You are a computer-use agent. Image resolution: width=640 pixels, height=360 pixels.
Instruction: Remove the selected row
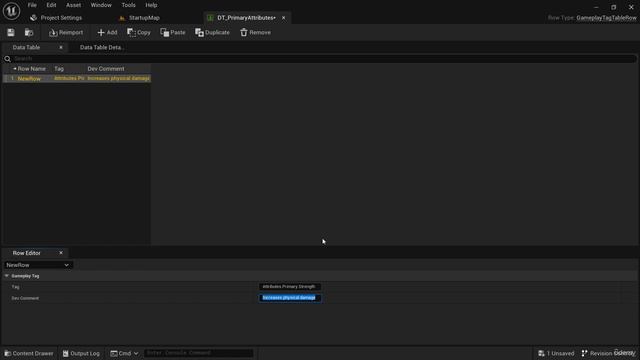256,33
